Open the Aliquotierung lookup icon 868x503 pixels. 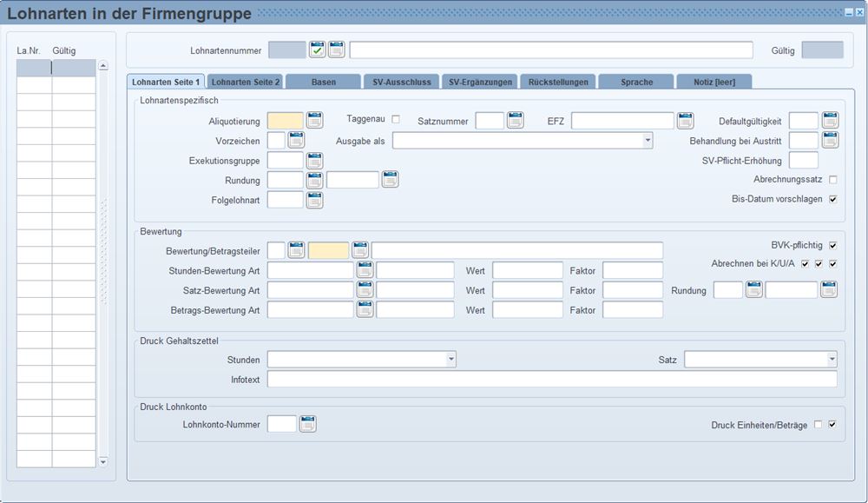(314, 120)
